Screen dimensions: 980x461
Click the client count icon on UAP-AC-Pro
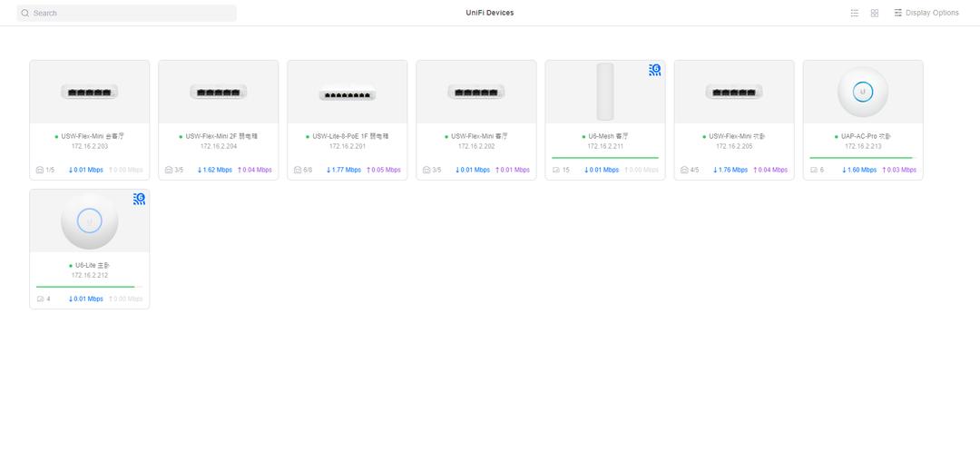pyautogui.click(x=814, y=170)
